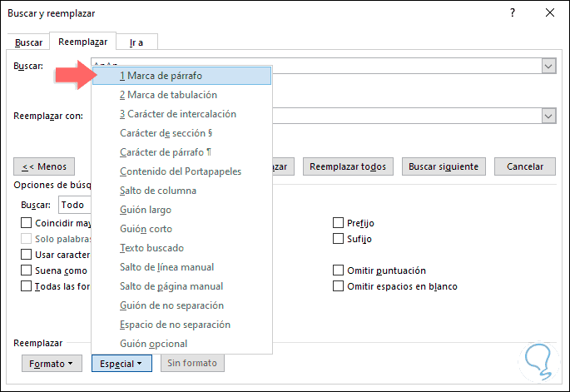Expand the Buscar field dropdown arrow
The height and width of the screenshot is (392, 570).
[548, 66]
